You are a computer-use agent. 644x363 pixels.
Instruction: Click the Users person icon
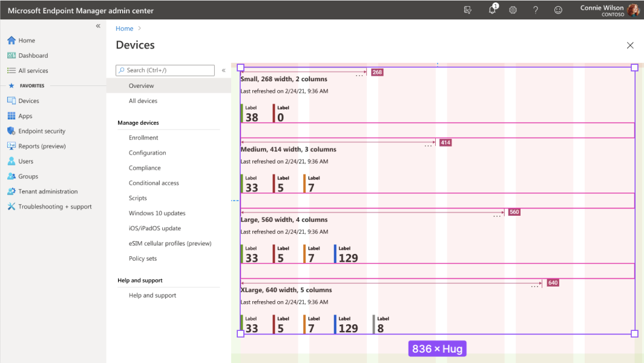point(11,161)
